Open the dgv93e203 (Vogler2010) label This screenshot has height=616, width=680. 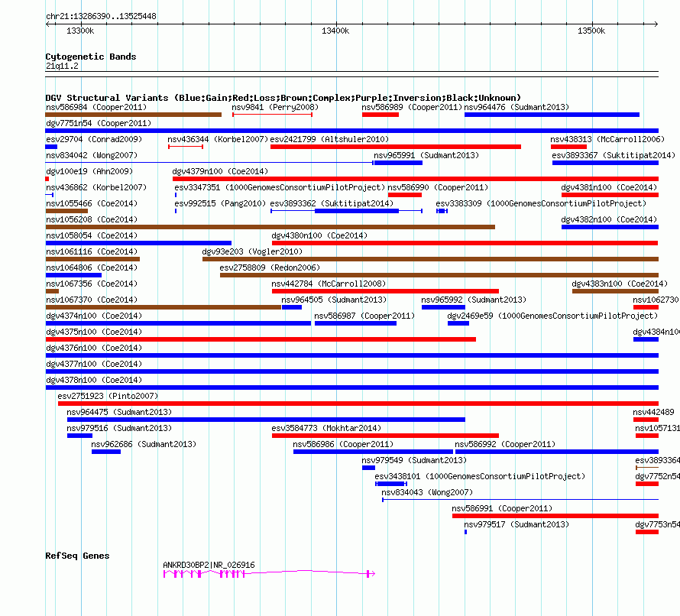(x=252, y=251)
